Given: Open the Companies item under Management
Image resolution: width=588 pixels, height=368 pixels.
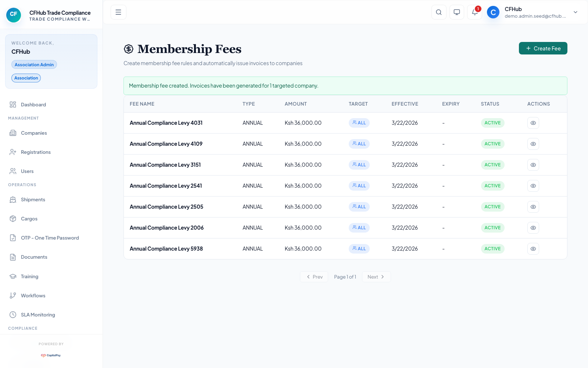Looking at the screenshot, I should [x=34, y=133].
